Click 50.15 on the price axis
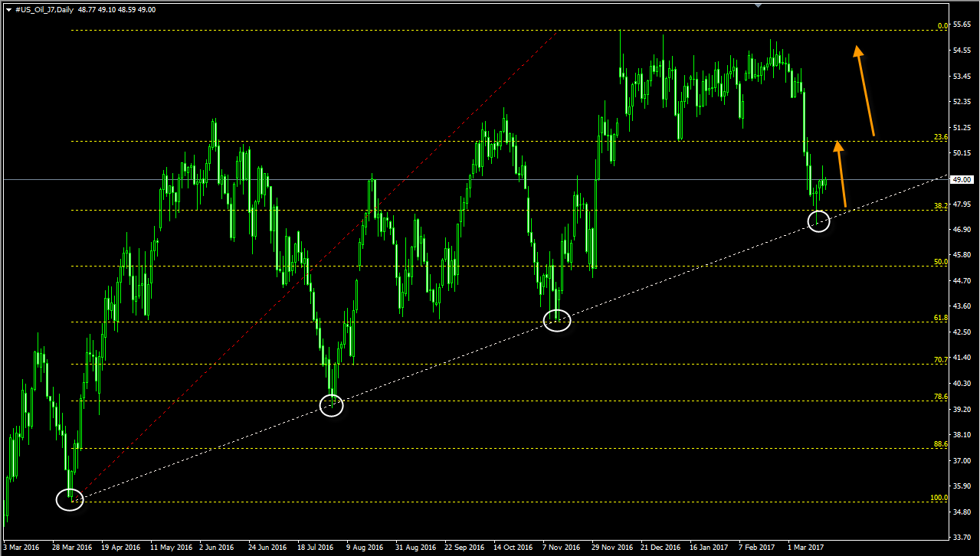 coord(962,153)
